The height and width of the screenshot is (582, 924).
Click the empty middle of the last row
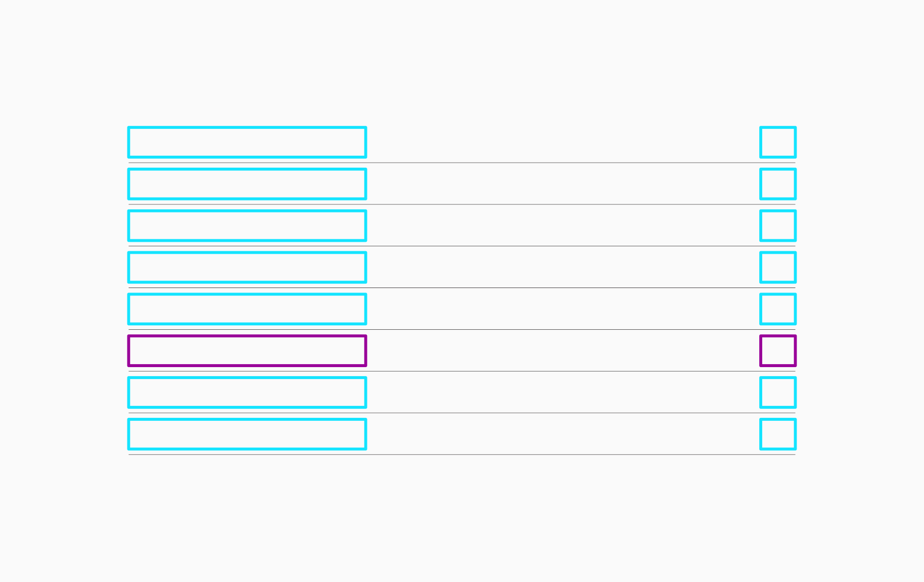563,434
